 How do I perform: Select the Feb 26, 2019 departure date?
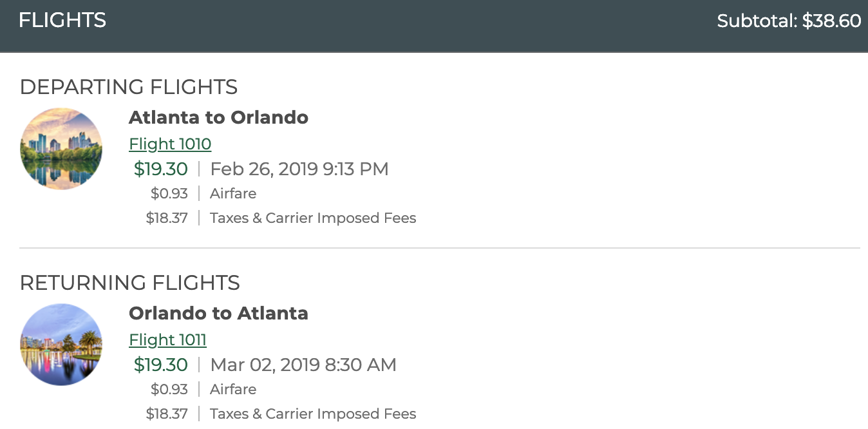pyautogui.click(x=299, y=168)
